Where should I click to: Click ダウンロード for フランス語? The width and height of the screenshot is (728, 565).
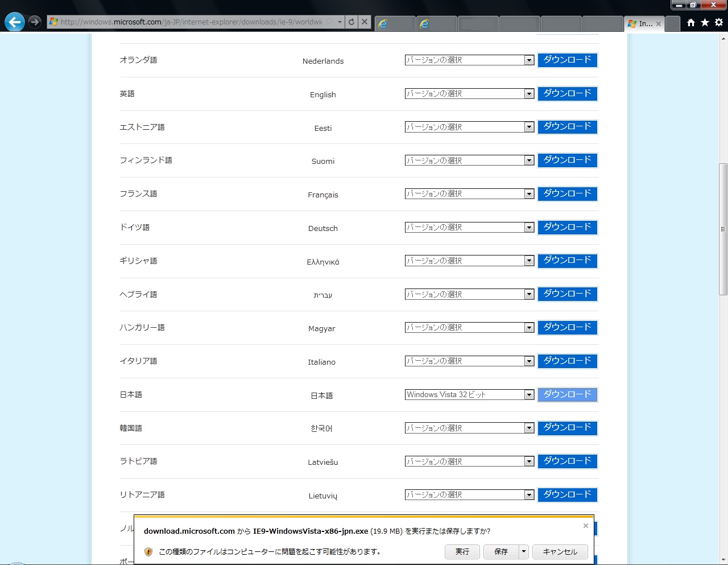[x=568, y=193]
